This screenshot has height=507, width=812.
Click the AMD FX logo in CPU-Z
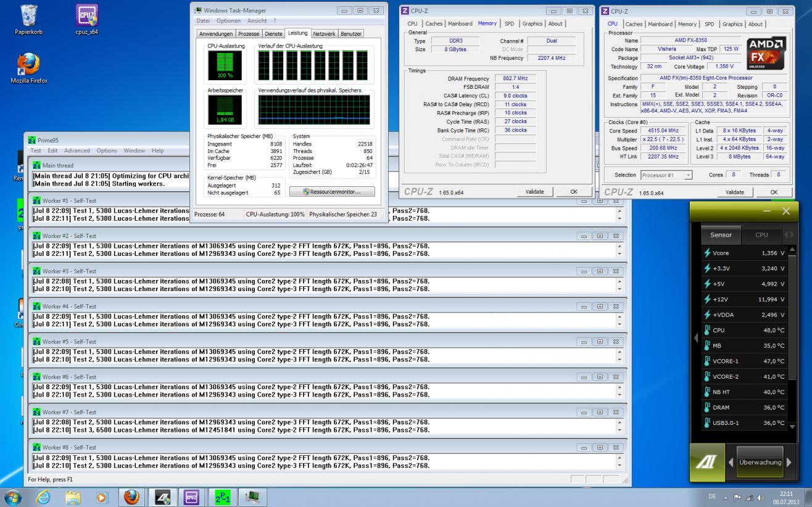pyautogui.click(x=766, y=53)
